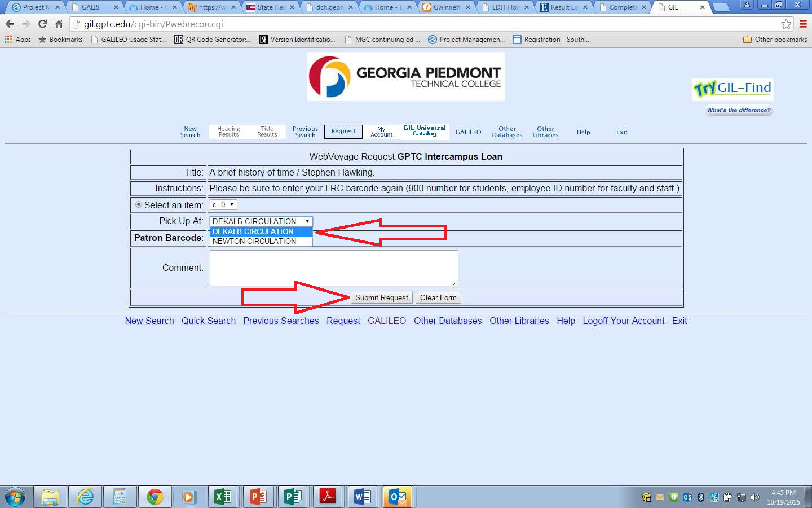
Task: Reload the page with the refresh icon
Action: (42, 24)
